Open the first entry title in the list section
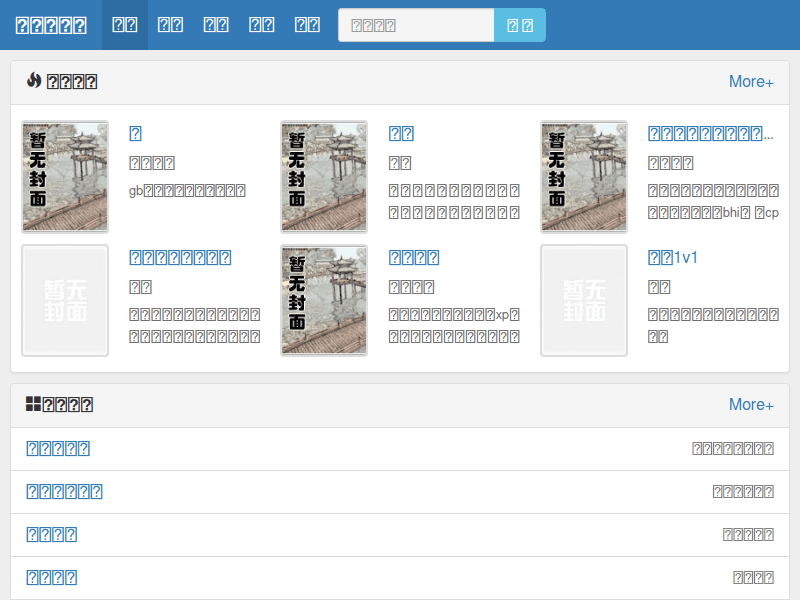 click(x=58, y=449)
